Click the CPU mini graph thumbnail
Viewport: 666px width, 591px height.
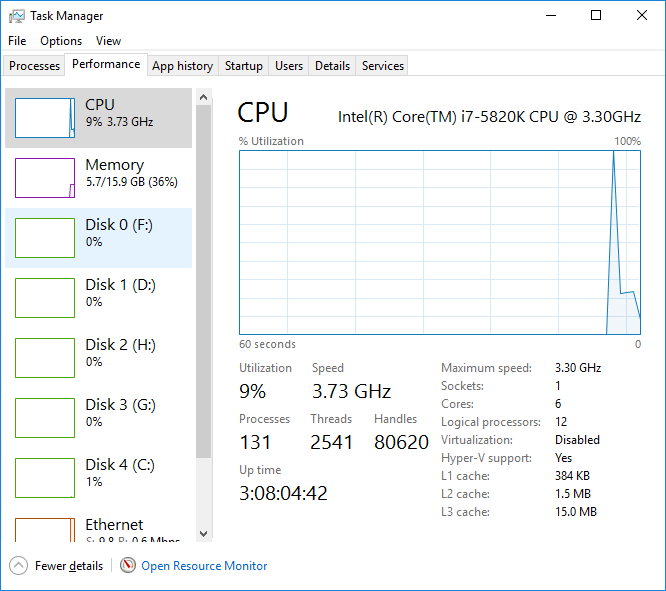coord(45,118)
